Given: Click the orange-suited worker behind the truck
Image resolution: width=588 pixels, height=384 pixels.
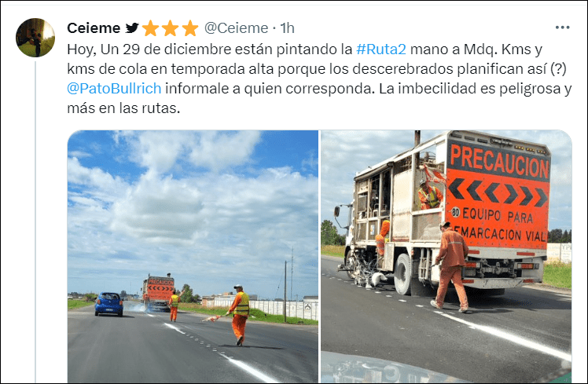Looking at the screenshot, I should (x=452, y=267).
